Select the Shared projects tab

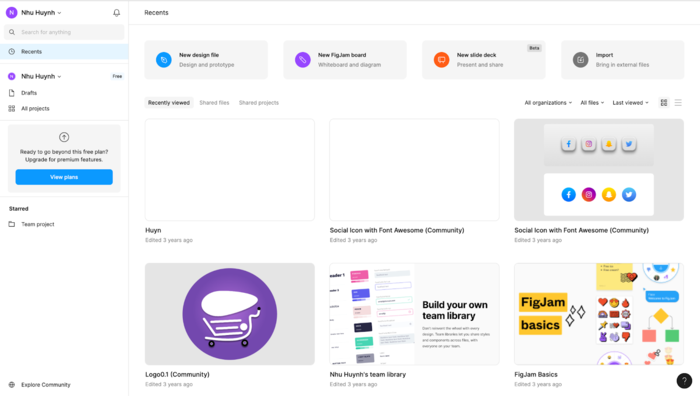259,103
